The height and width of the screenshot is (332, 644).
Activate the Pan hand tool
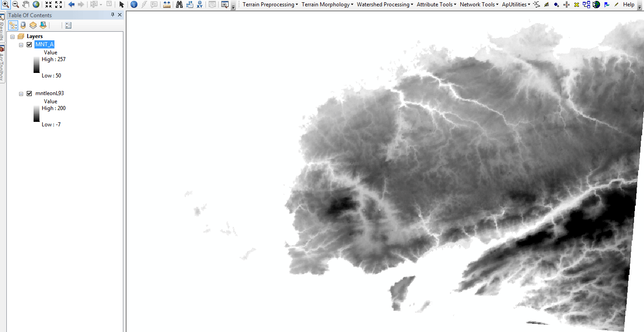coord(26,5)
